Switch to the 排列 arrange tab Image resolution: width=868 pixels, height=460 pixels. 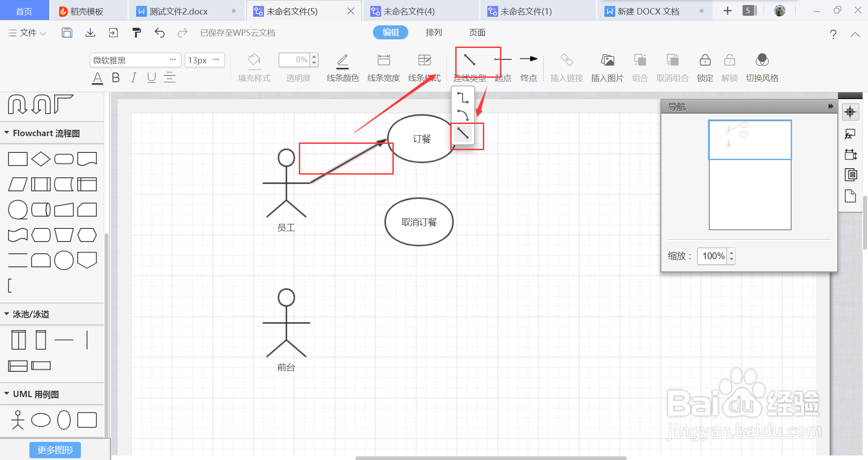[434, 33]
